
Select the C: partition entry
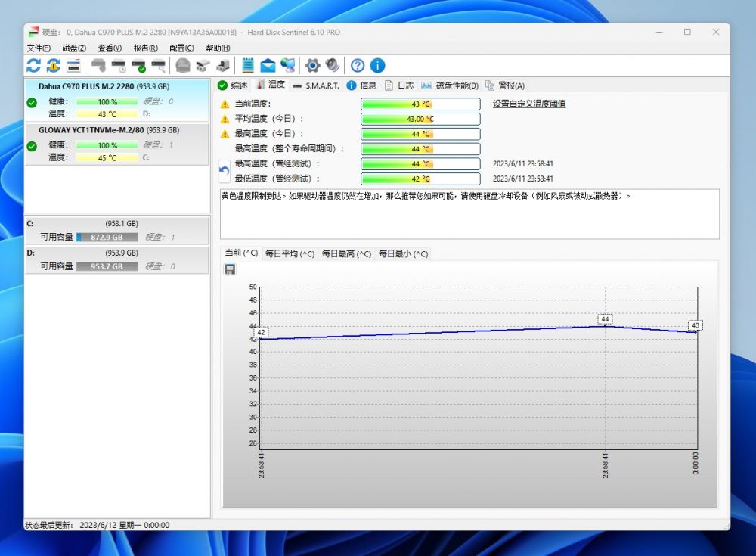point(117,230)
